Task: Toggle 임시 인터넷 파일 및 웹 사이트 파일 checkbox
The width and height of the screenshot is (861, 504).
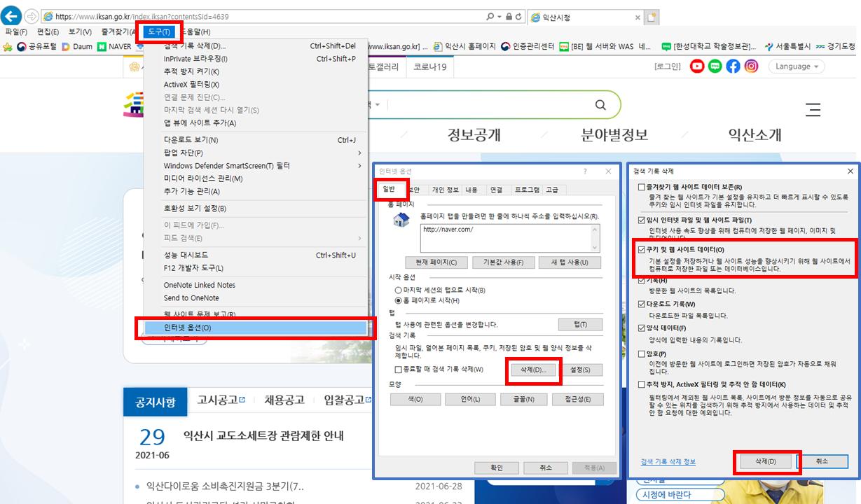Action: 642,220
